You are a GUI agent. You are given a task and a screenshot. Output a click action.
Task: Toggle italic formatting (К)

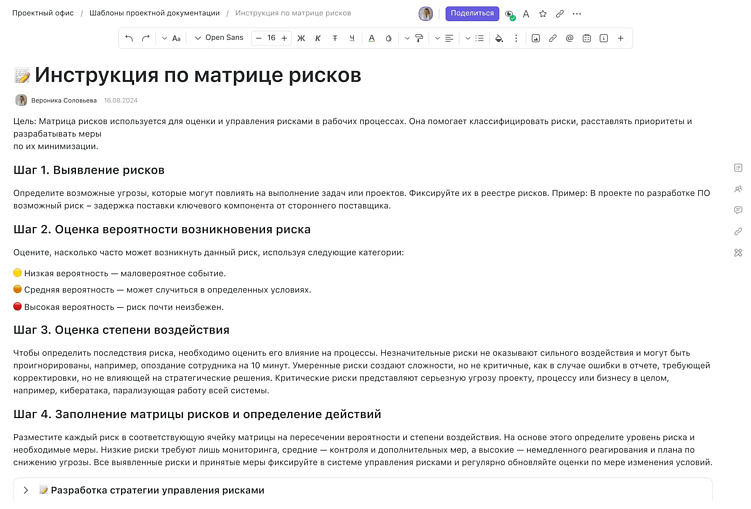(318, 38)
